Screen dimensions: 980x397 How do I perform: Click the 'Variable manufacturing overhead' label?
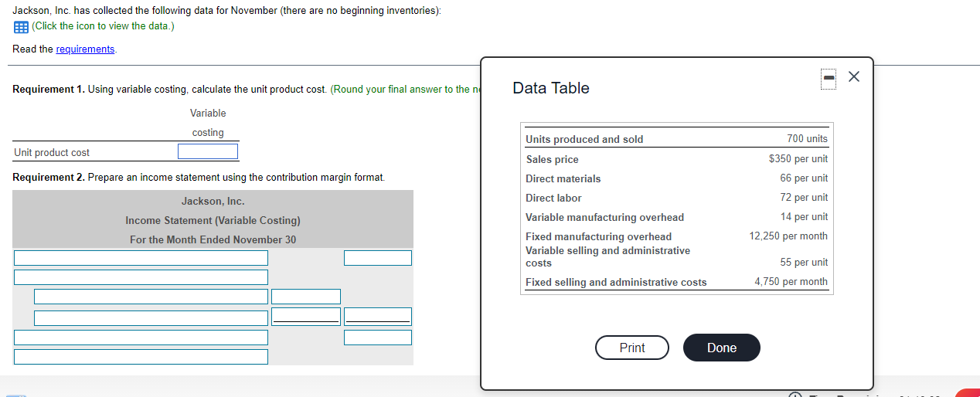pyautogui.click(x=604, y=218)
